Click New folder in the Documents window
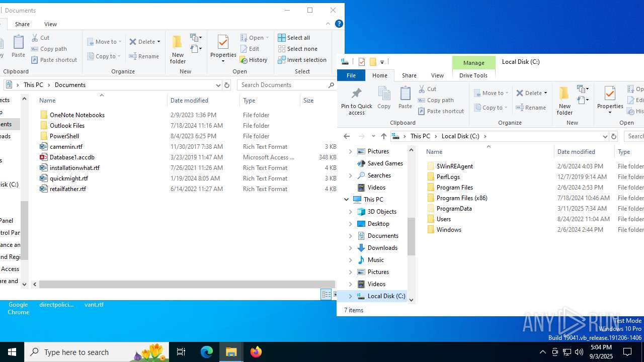This screenshot has height=362, width=644. click(x=178, y=49)
